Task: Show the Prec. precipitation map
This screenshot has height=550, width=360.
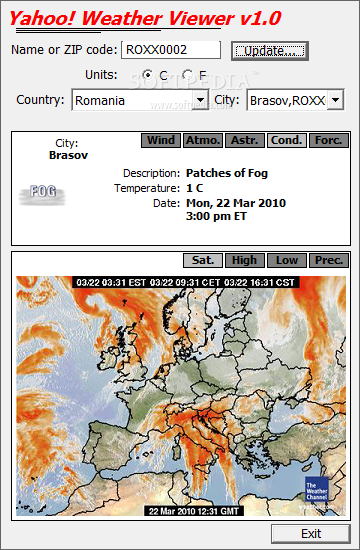Action: click(x=329, y=260)
